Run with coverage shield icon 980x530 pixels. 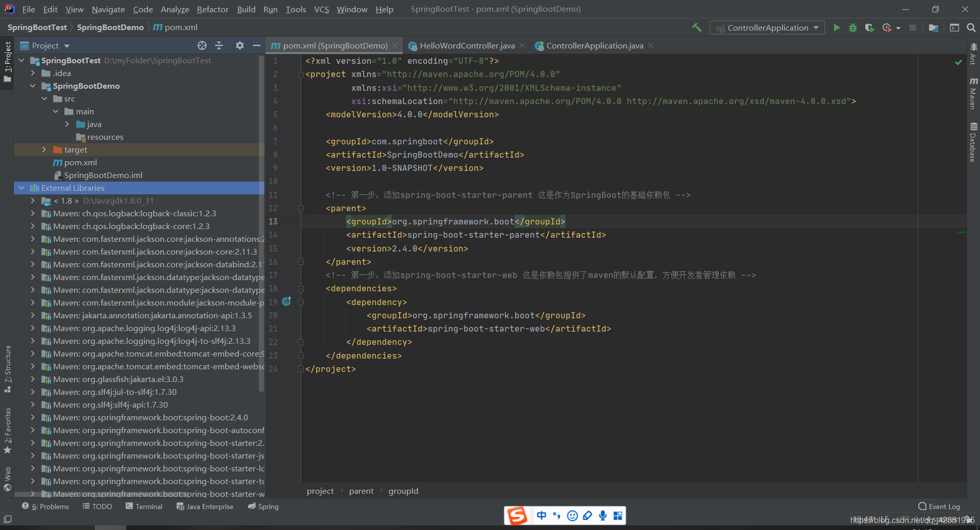[x=869, y=28]
